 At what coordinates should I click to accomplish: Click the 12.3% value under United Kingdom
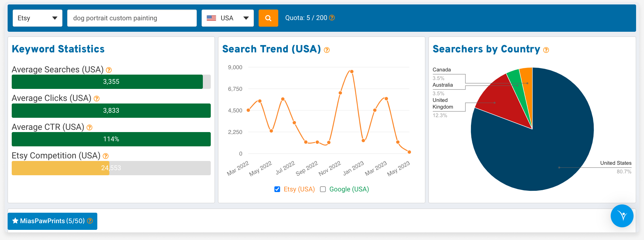pos(440,115)
